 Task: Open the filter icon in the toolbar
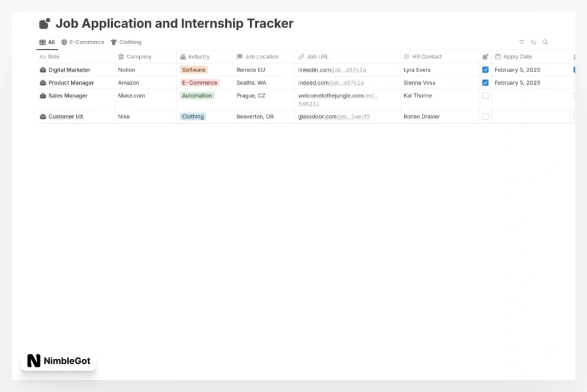tap(522, 42)
